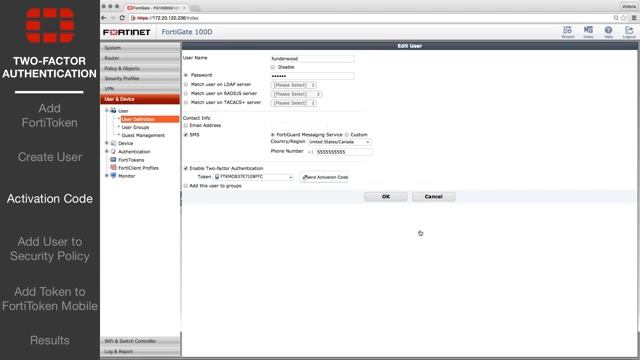Viewport: 640px width, 360px height.
Task: Toggle Enable Two-factor Authentication checkbox
Action: coord(186,168)
